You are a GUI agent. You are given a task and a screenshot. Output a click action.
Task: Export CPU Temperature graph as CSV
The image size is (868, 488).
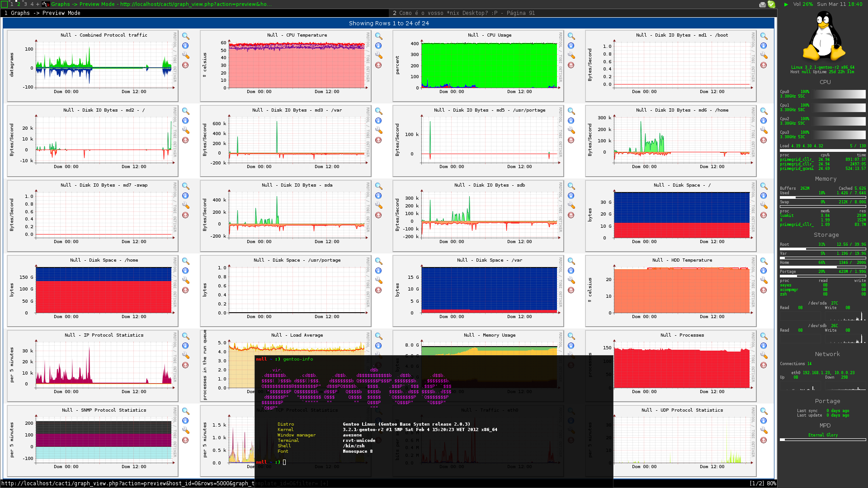[x=378, y=46]
